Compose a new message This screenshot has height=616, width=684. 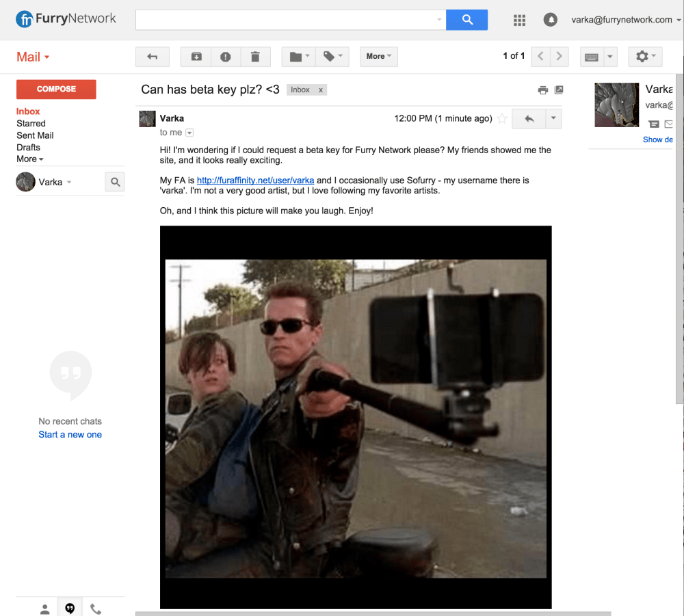[x=55, y=89]
